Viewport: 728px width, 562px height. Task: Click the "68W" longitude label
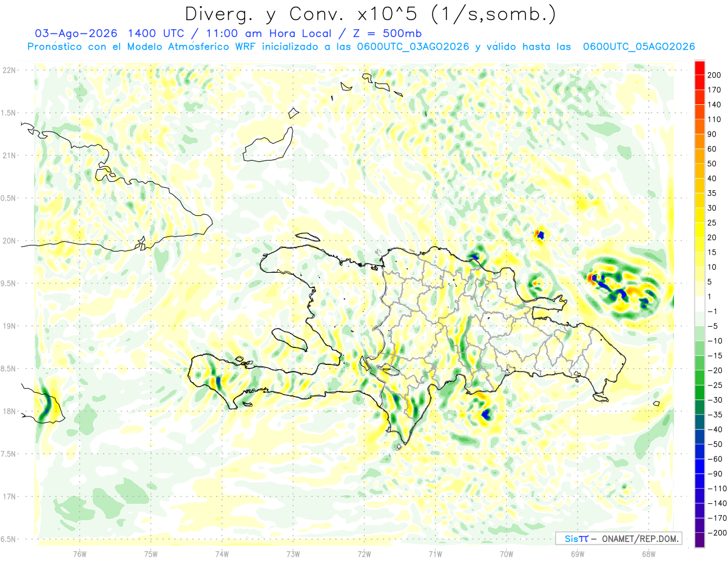(648, 553)
